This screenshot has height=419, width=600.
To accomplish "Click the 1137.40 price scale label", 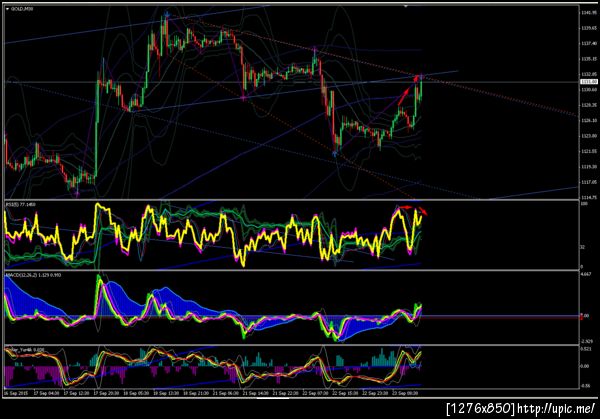I will 589,44.
